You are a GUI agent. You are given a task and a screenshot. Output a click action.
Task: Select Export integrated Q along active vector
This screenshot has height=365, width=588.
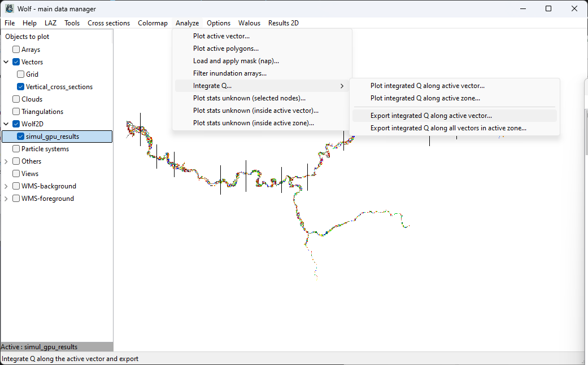431,116
